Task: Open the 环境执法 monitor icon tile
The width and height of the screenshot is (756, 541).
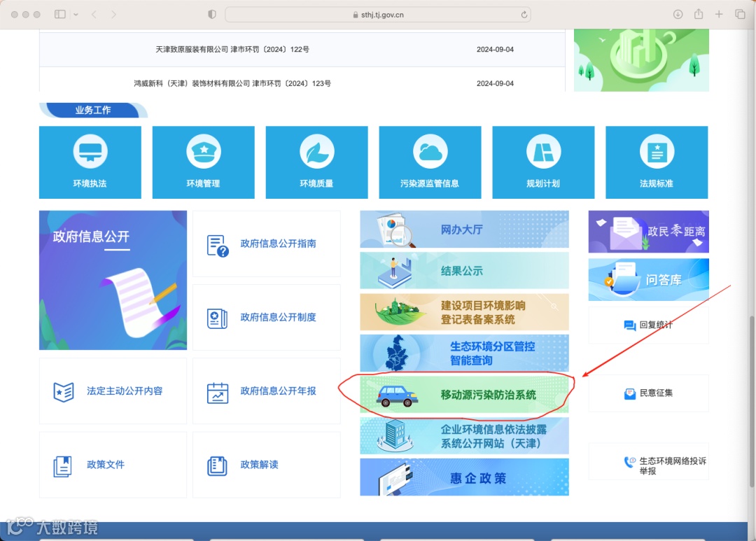Action: click(x=90, y=162)
